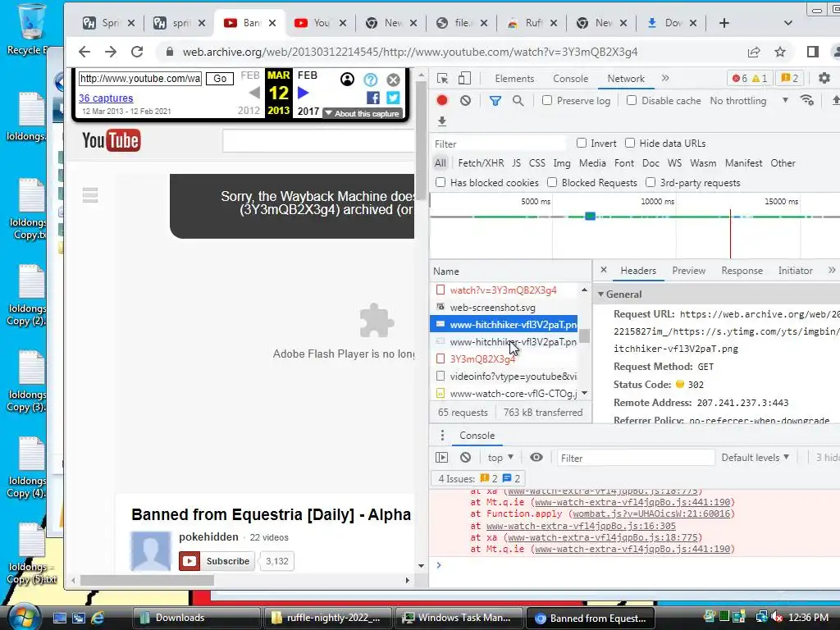Viewport: 840px width, 630px height.
Task: Create live expression with the eye icon
Action: pyautogui.click(x=536, y=458)
